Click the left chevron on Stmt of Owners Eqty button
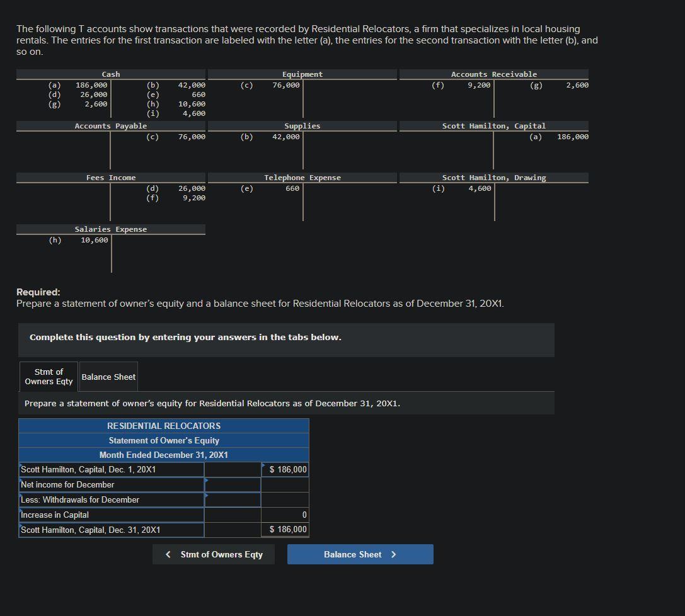 click(168, 554)
